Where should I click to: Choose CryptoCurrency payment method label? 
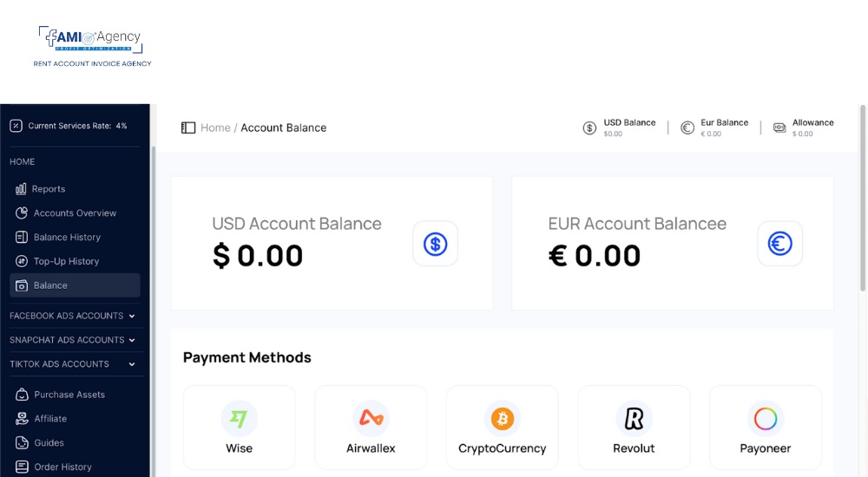pyautogui.click(x=502, y=448)
